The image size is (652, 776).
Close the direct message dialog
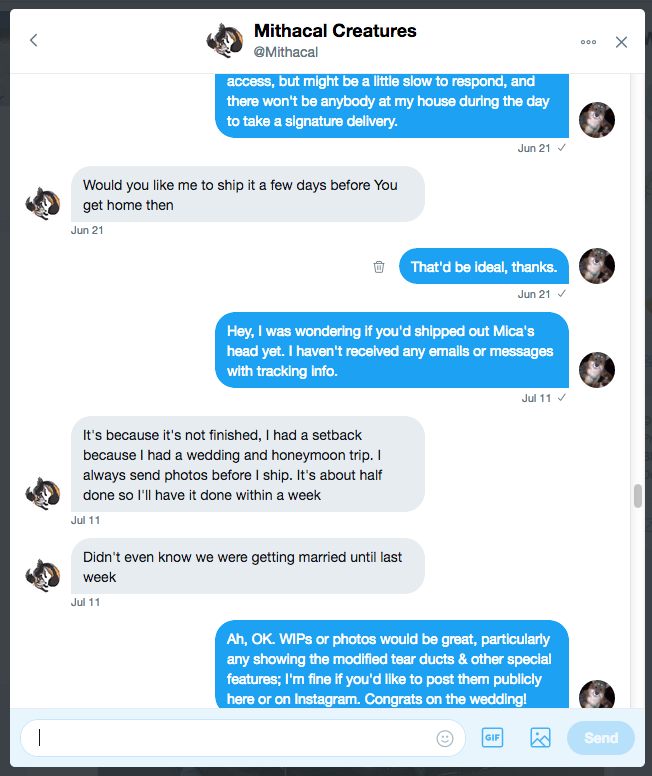(x=621, y=42)
